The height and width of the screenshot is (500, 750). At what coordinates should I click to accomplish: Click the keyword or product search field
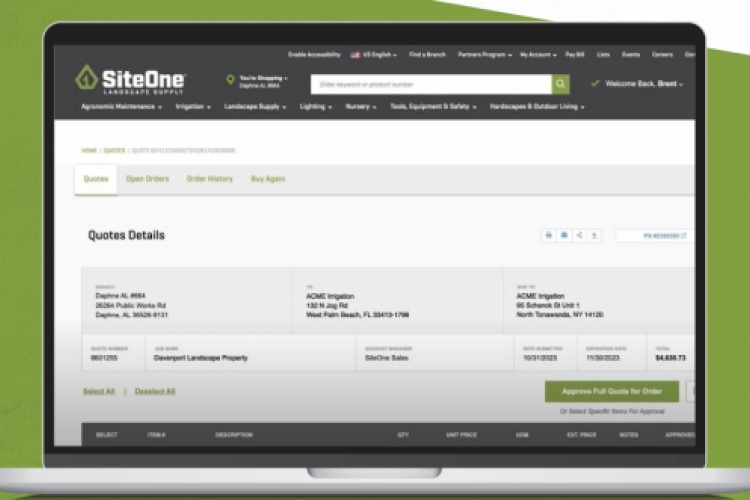430,84
